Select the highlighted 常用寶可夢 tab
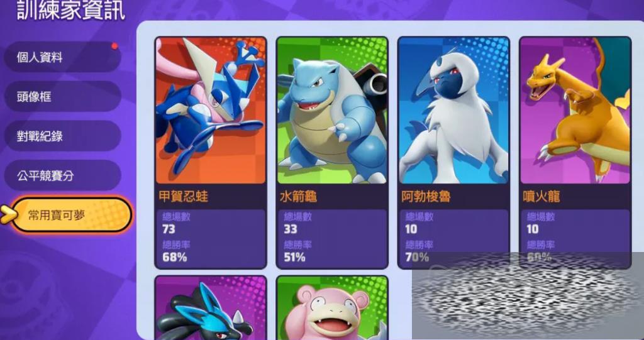 tap(71, 214)
